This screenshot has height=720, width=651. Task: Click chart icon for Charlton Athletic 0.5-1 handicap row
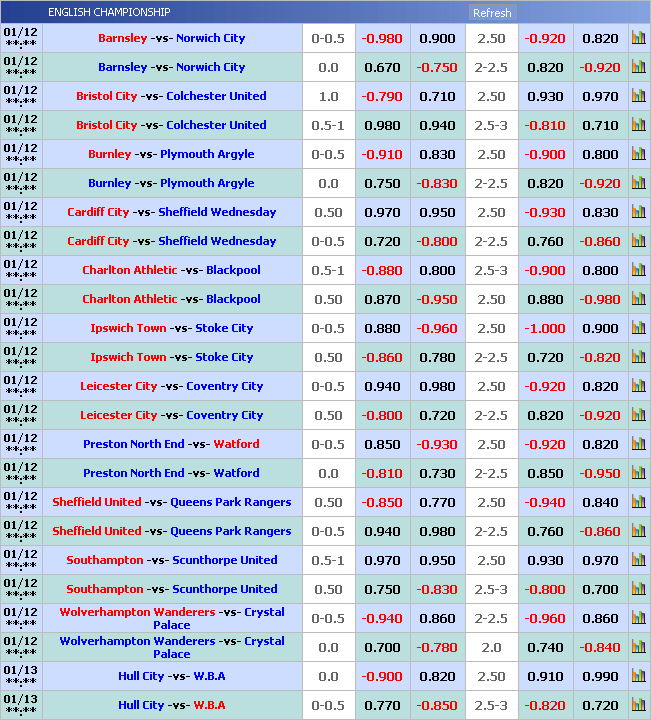[x=638, y=270]
